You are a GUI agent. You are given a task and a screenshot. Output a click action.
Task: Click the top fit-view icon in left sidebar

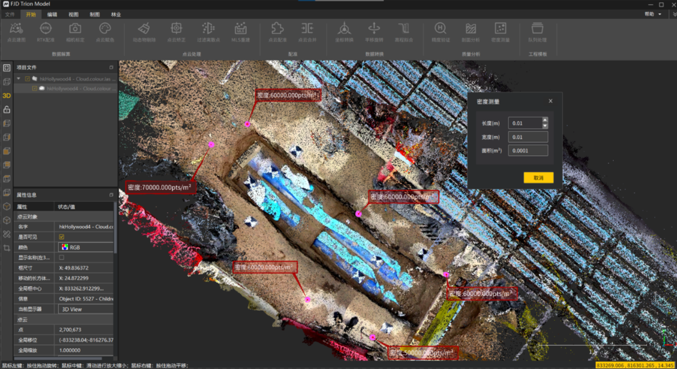coord(6,68)
